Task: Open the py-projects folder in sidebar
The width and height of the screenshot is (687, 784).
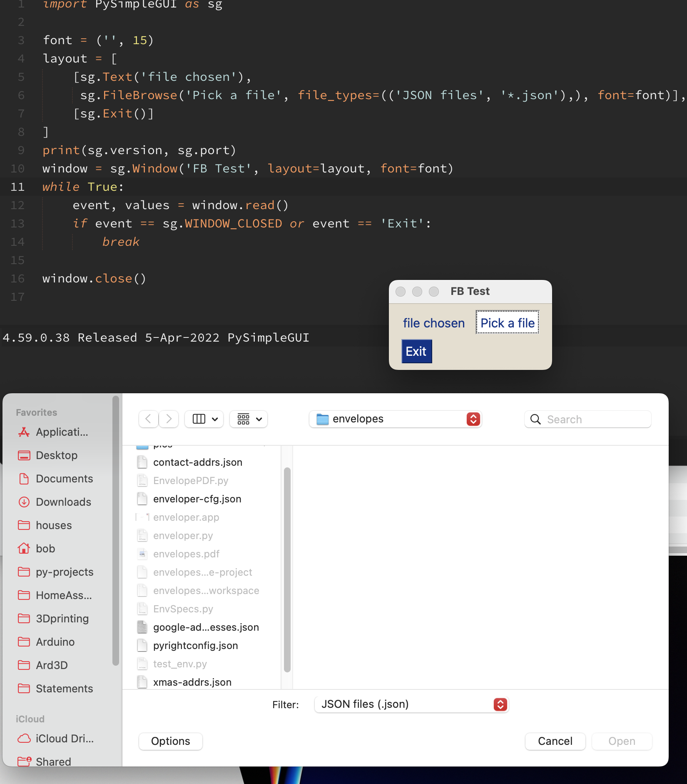Action: point(64,572)
